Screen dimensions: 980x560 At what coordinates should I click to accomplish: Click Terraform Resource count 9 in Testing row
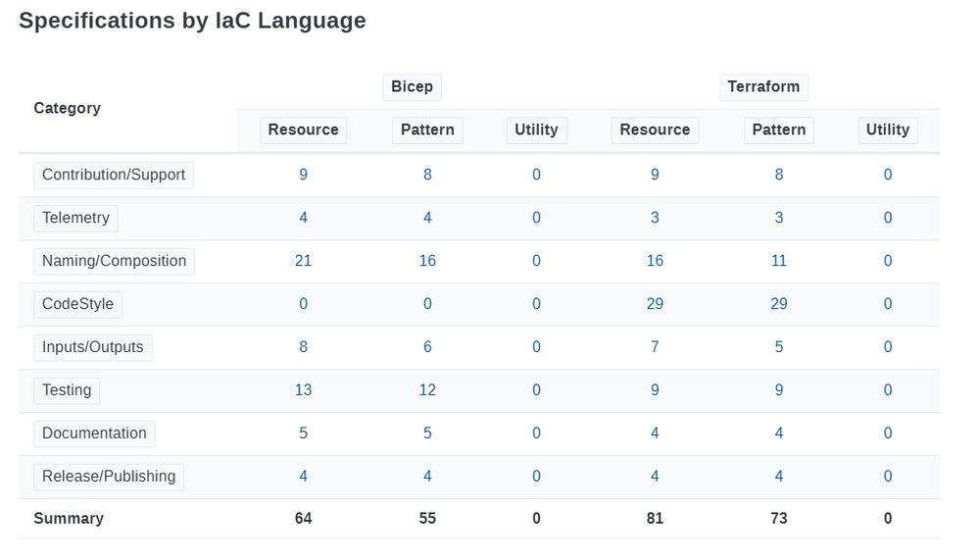655,391
